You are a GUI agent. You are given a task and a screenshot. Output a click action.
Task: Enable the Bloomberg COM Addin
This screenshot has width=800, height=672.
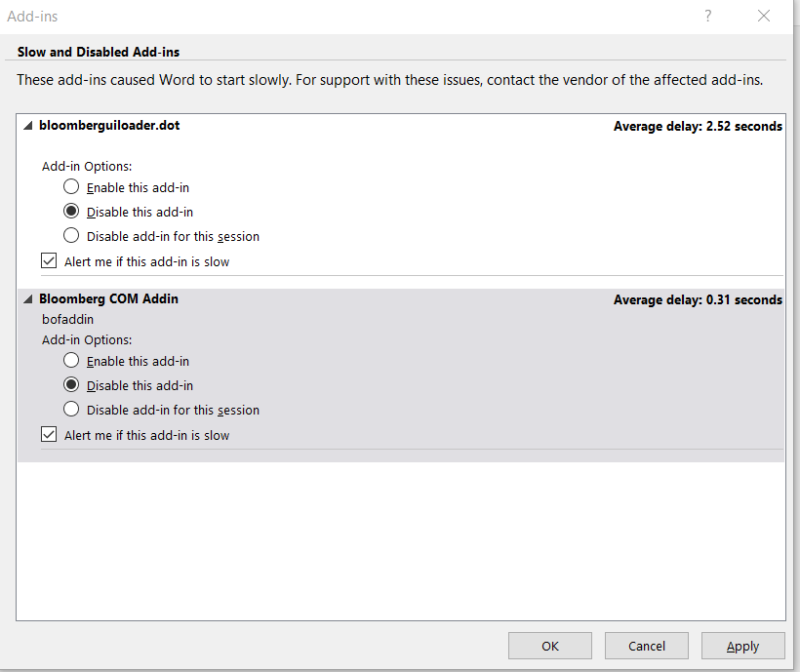[70, 359]
